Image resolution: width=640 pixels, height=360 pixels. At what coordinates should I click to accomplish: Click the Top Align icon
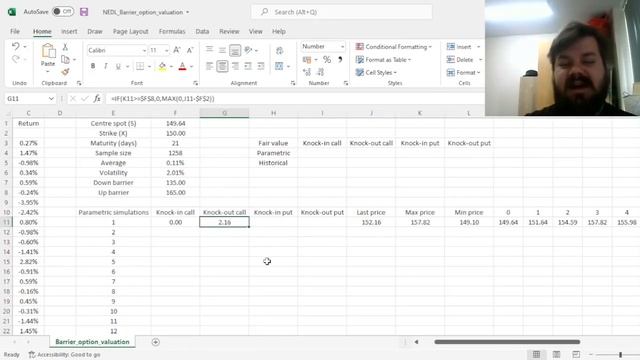click(209, 50)
